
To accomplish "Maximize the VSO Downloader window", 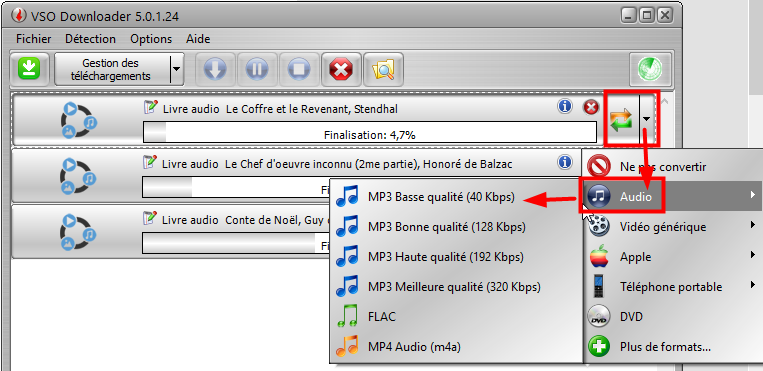I will tap(647, 16).
